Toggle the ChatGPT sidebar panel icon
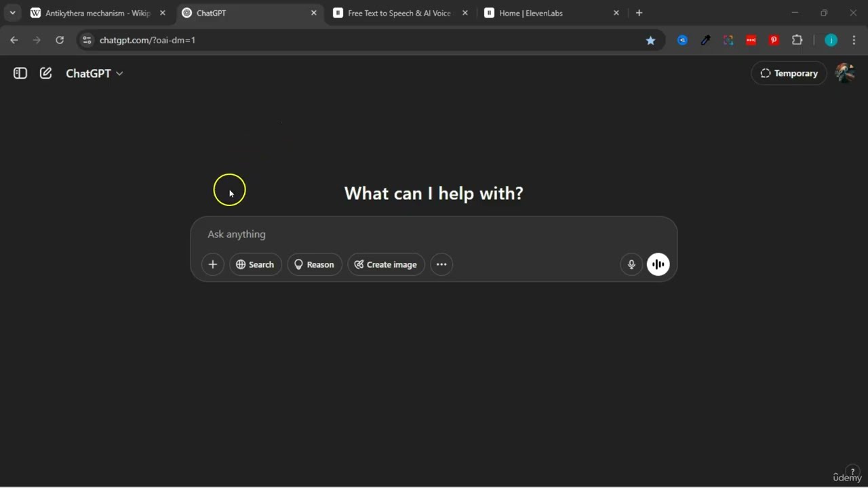 click(20, 73)
